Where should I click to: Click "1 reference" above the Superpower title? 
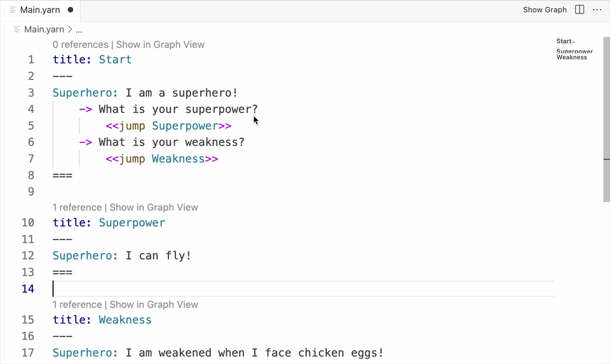[x=78, y=207]
